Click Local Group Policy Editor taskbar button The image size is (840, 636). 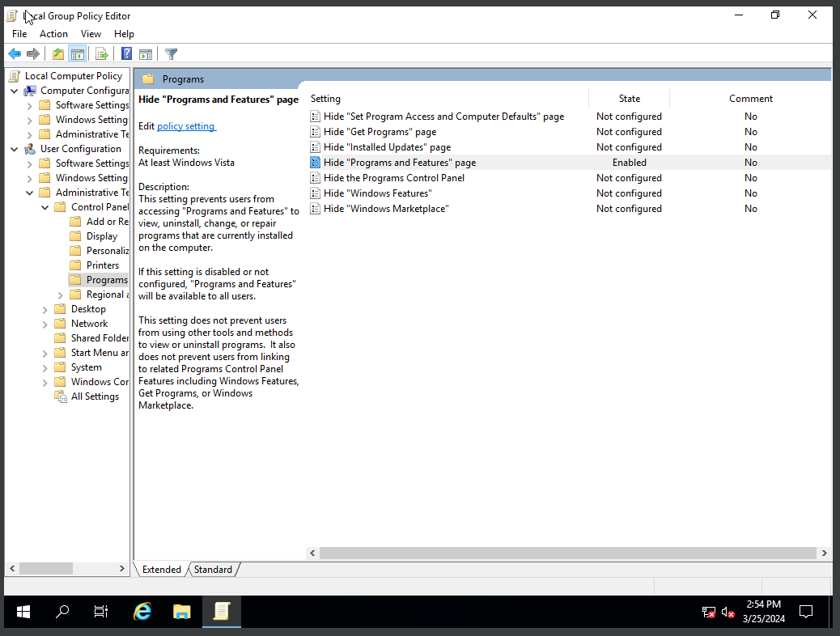click(221, 612)
